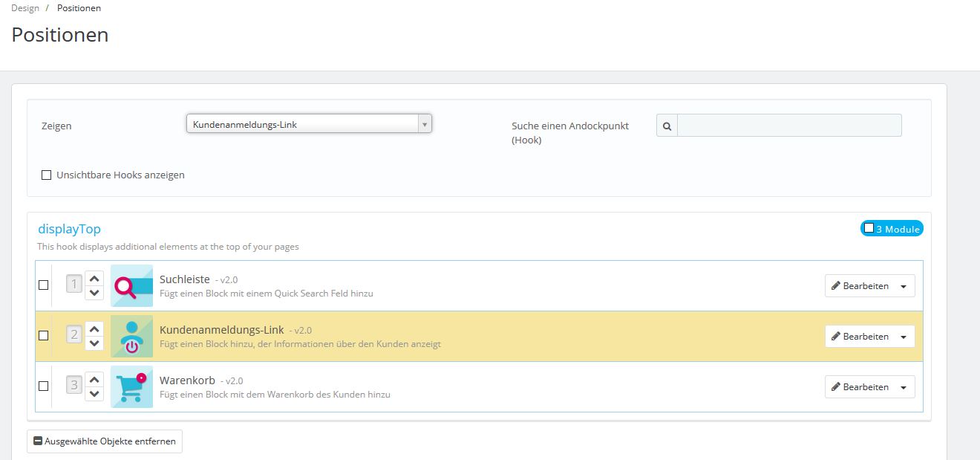Expand the Bearbeiten dropdown arrow for Suchleiste
The height and width of the screenshot is (460, 980).
[904, 286]
